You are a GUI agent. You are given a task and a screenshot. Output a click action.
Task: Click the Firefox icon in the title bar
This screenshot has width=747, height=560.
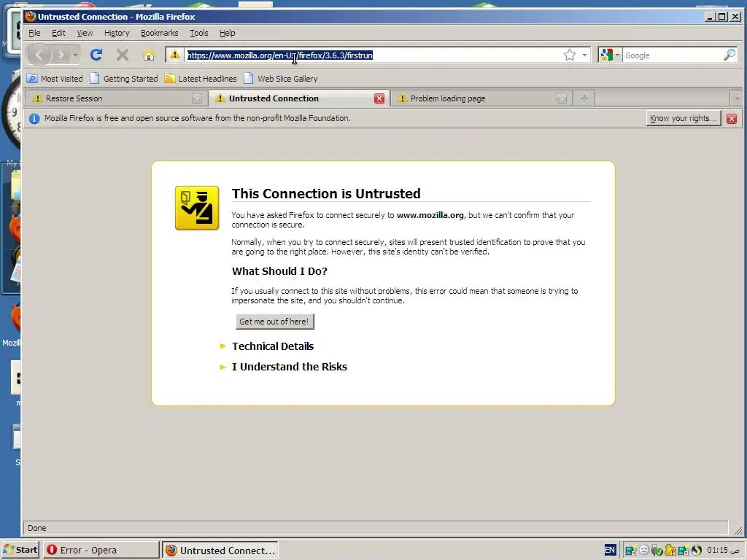pyautogui.click(x=31, y=17)
